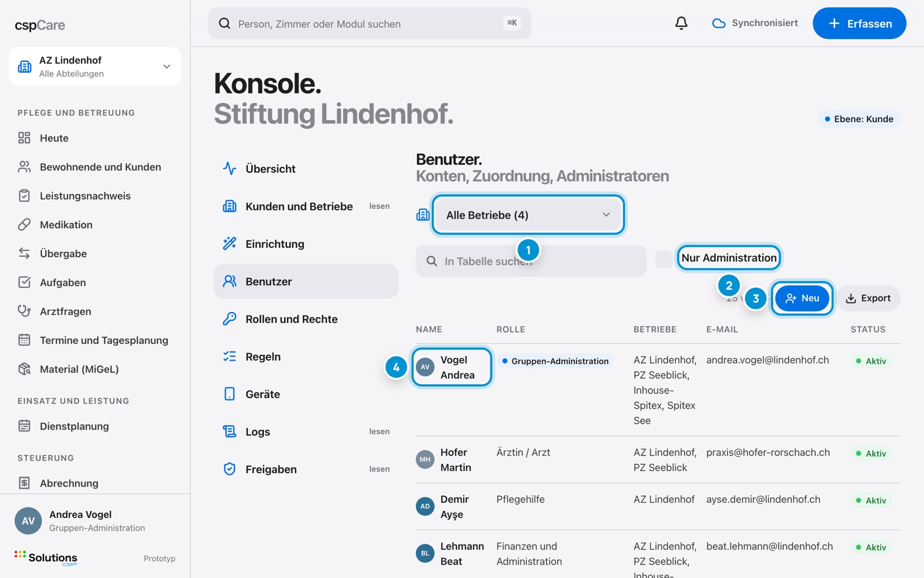924x578 pixels.
Task: Open the notifications bell
Action: [681, 23]
